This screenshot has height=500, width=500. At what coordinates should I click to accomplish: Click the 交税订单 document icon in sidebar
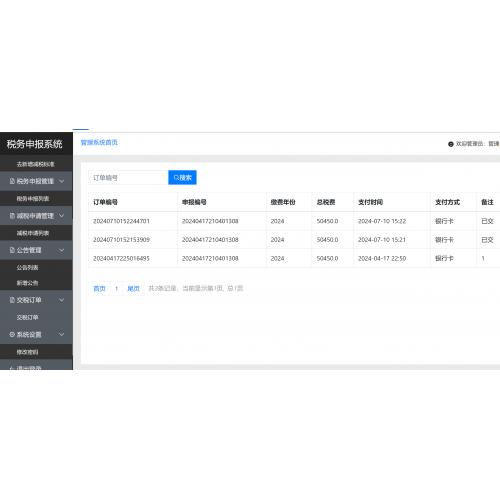pyautogui.click(x=12, y=300)
